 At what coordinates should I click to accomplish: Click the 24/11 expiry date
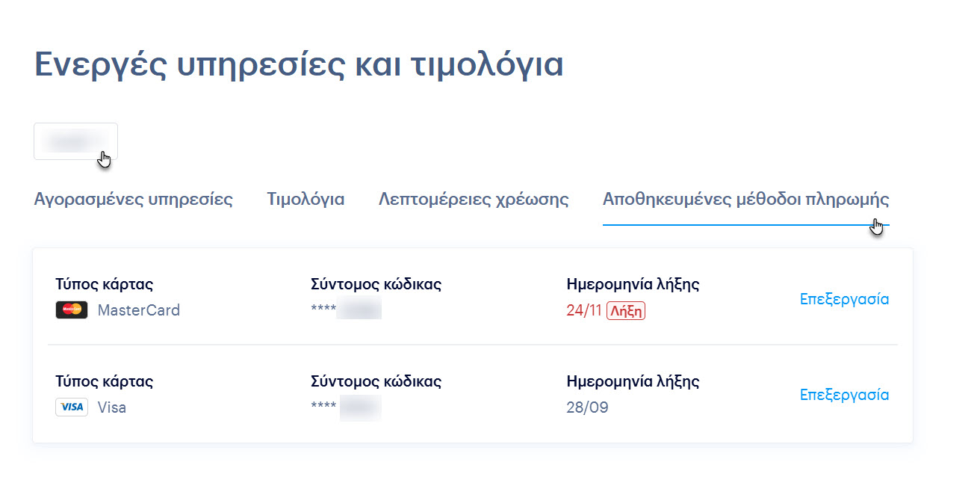click(584, 310)
